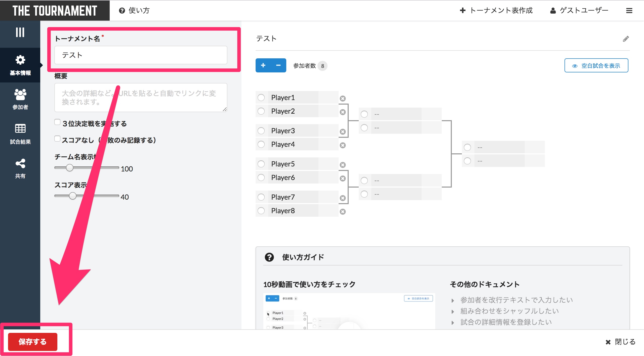Screen dimensions: 644x356
Task: Click the plus button to add participant
Action: pos(263,65)
